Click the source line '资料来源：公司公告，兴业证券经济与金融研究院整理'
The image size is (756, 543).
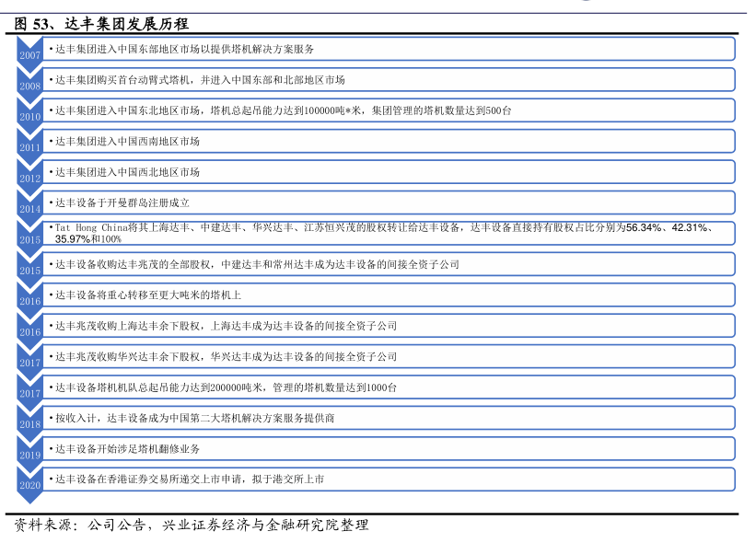tap(192, 526)
